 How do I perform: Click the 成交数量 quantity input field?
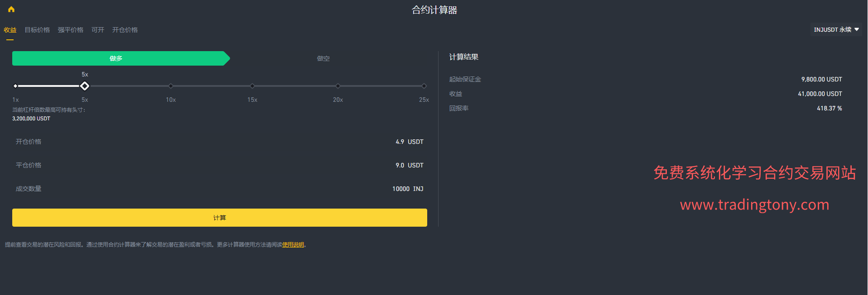220,189
